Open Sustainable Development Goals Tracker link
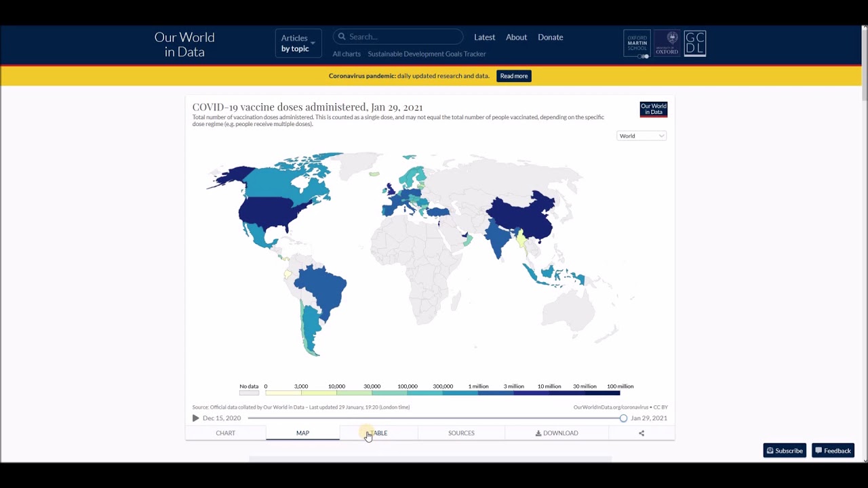This screenshot has width=868, height=488. pyautogui.click(x=427, y=54)
